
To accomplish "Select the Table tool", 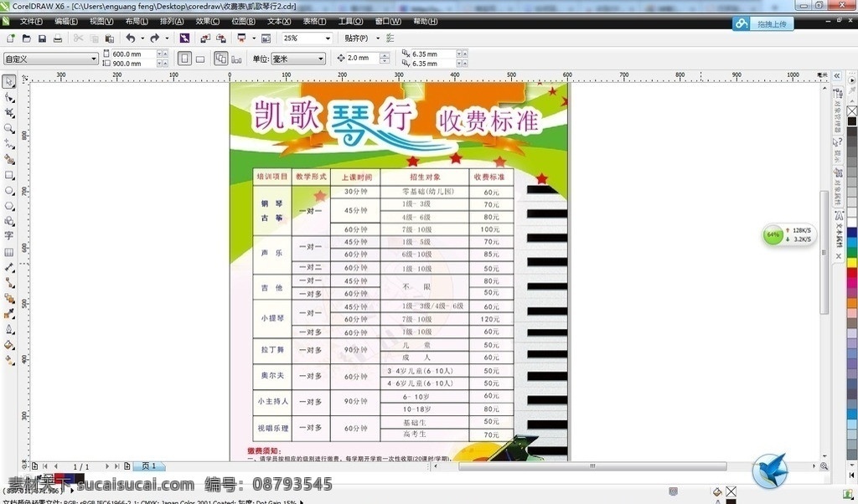I will [8, 252].
